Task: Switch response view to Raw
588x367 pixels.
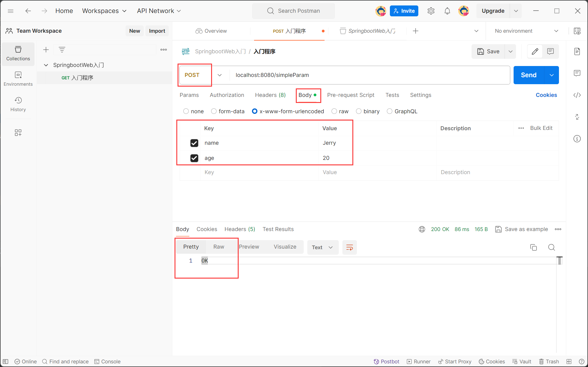Action: 219,247
